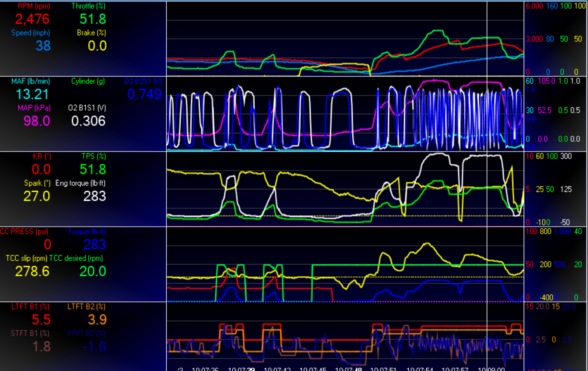Viewport: 588px width, 371px height.
Task: Click the Speed (mph) value 38
Action: pos(43,46)
